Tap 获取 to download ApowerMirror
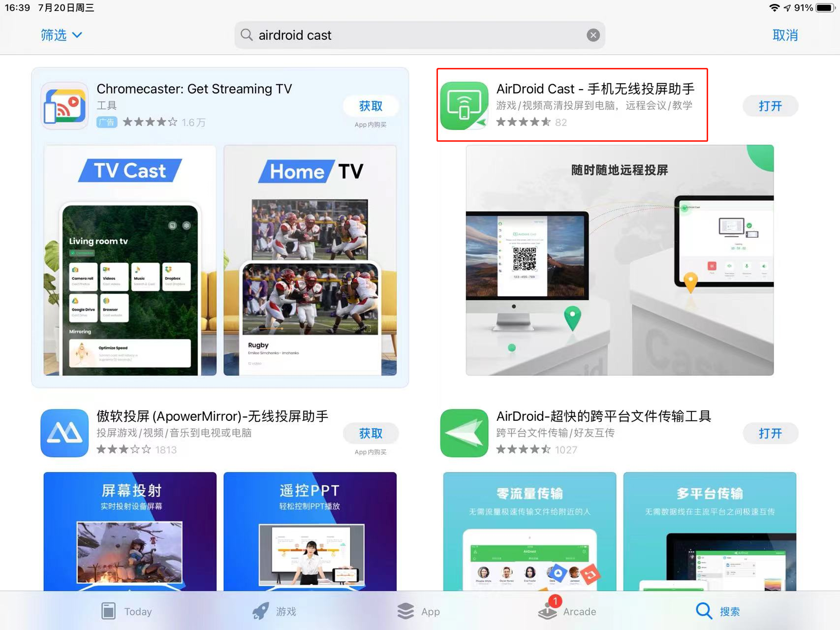This screenshot has height=630, width=840. [371, 433]
